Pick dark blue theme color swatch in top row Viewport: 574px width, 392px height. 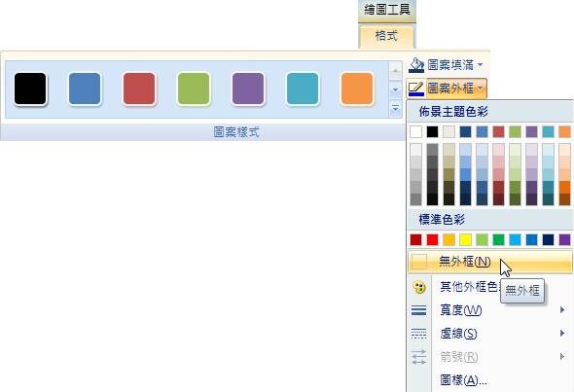pyautogui.click(x=465, y=131)
